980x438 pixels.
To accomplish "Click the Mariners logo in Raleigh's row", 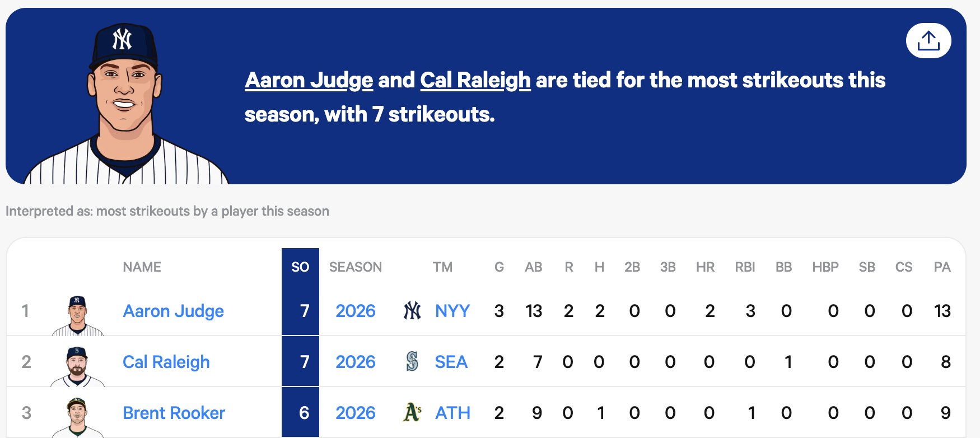I will (412, 362).
